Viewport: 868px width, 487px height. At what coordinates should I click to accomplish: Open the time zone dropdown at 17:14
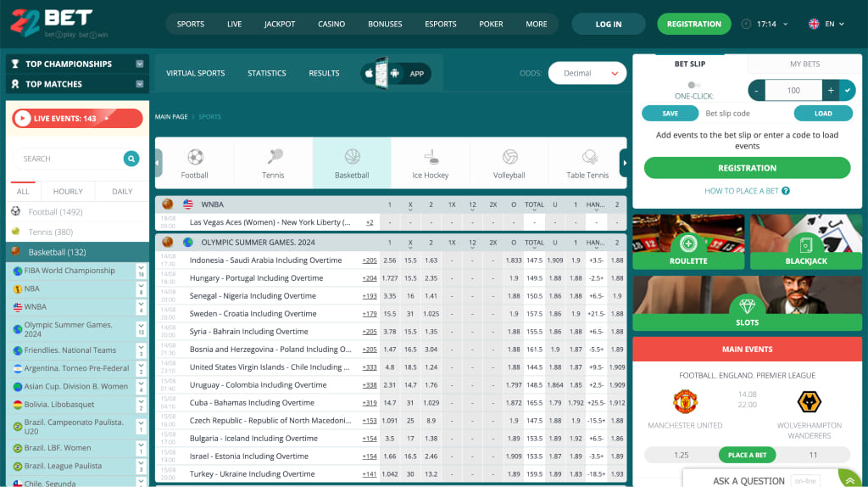point(785,24)
